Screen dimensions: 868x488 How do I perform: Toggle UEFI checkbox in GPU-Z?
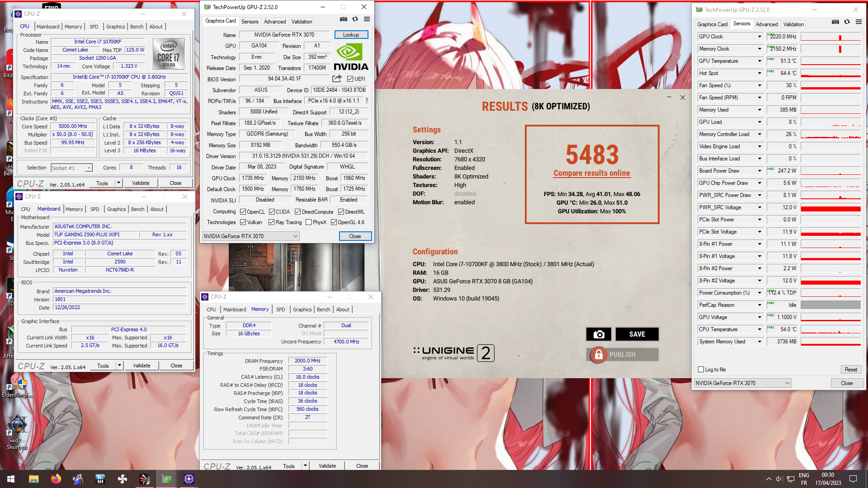pyautogui.click(x=350, y=79)
